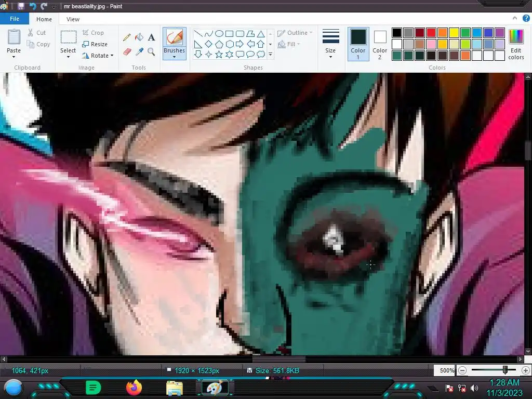This screenshot has width=532, height=399.
Task: Choose the Rectangle shape
Action: [x=229, y=33]
